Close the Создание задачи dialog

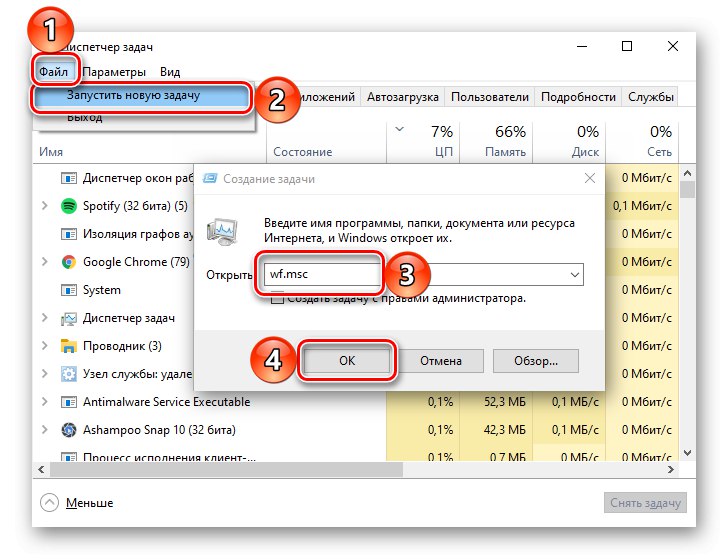point(590,178)
